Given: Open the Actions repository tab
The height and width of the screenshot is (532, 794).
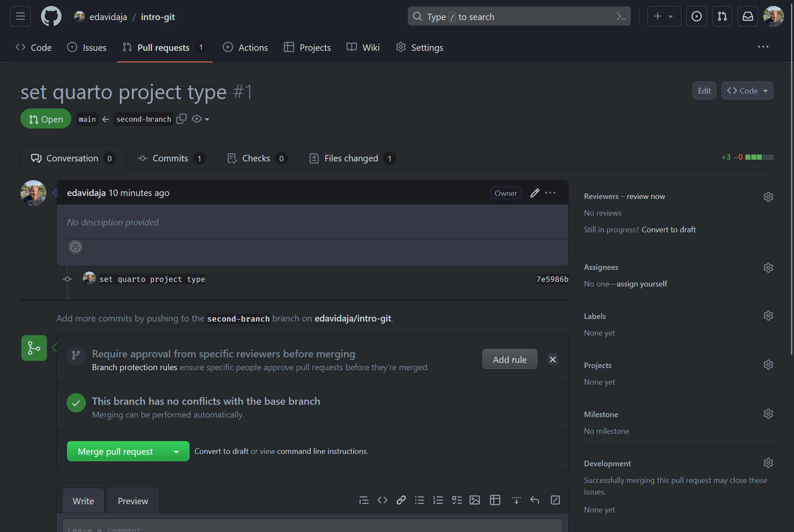Looking at the screenshot, I should pyautogui.click(x=246, y=47).
